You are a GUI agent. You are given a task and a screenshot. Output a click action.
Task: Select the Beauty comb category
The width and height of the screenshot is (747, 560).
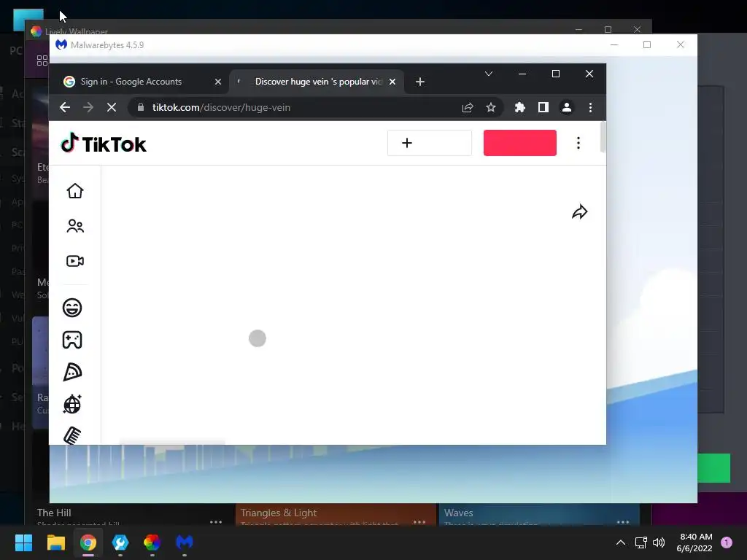72,435
